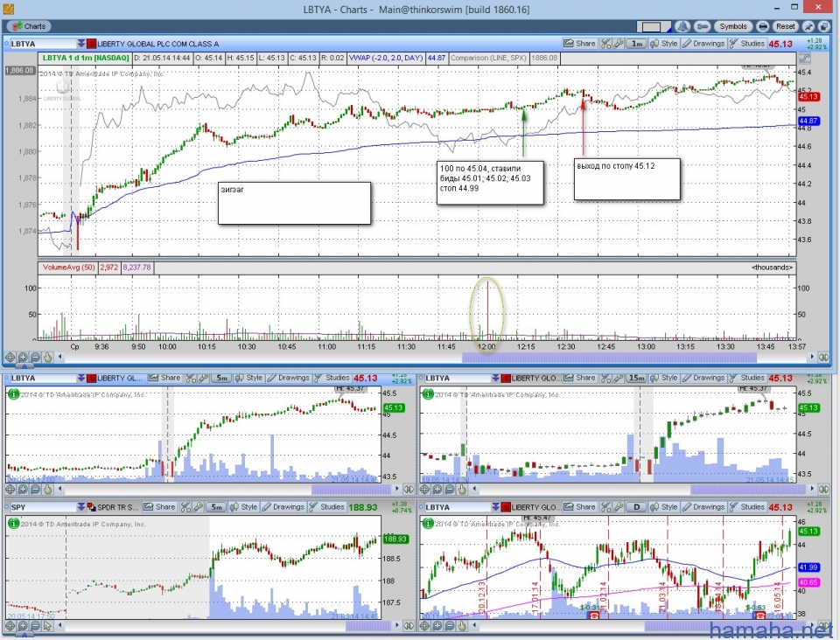This screenshot has height=640, width=840.
Task: Click the green info icon in LBTYA 5m chart
Action: click(x=13, y=393)
